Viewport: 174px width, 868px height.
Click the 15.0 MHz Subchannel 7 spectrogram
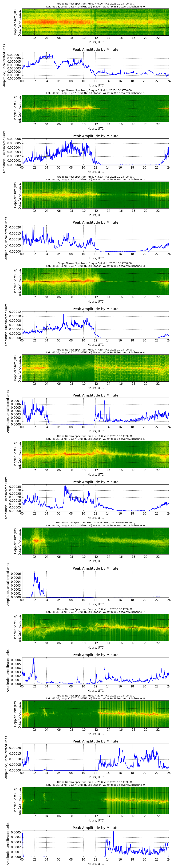click(95, 627)
